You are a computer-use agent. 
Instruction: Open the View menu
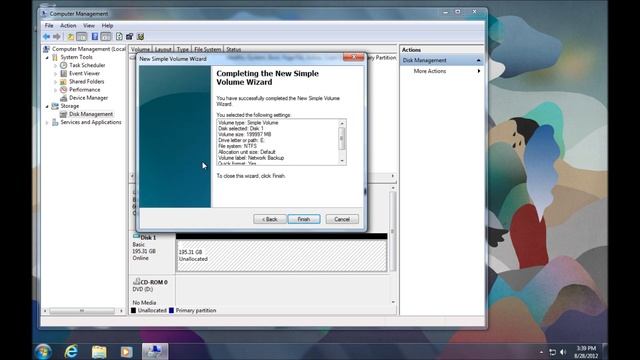tap(89, 25)
